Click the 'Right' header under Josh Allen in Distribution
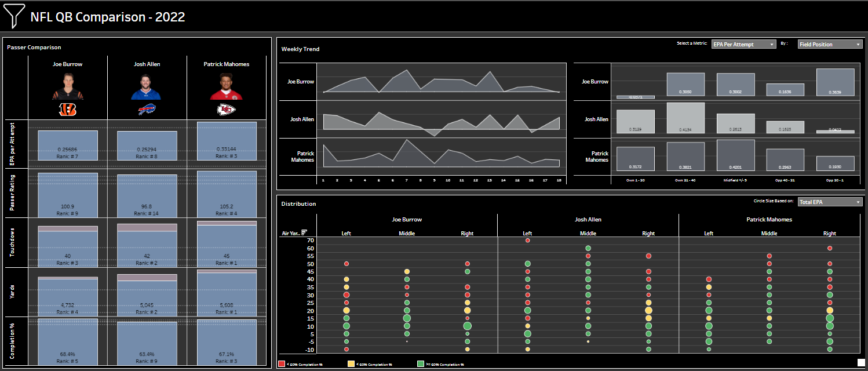Viewport: 868px width, 371px height. (x=648, y=233)
